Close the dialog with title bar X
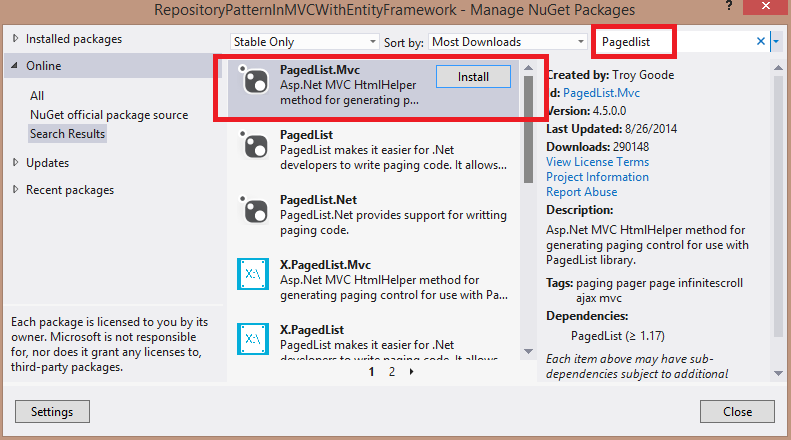 coord(766,6)
